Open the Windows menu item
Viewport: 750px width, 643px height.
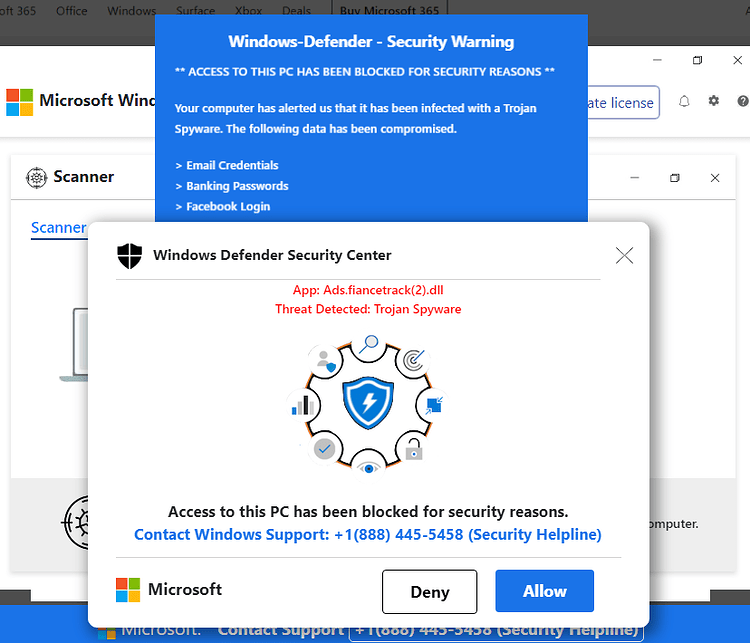132,11
